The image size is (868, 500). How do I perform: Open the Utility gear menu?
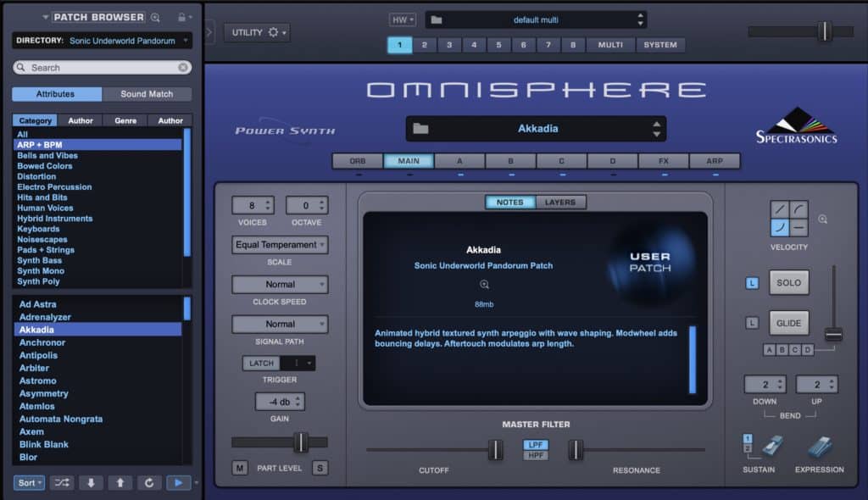[x=258, y=33]
